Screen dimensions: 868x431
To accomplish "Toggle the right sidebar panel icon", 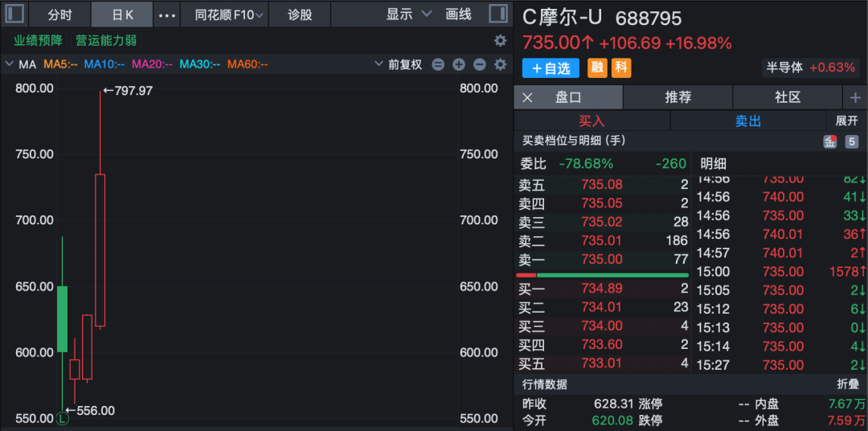I will pos(497,14).
